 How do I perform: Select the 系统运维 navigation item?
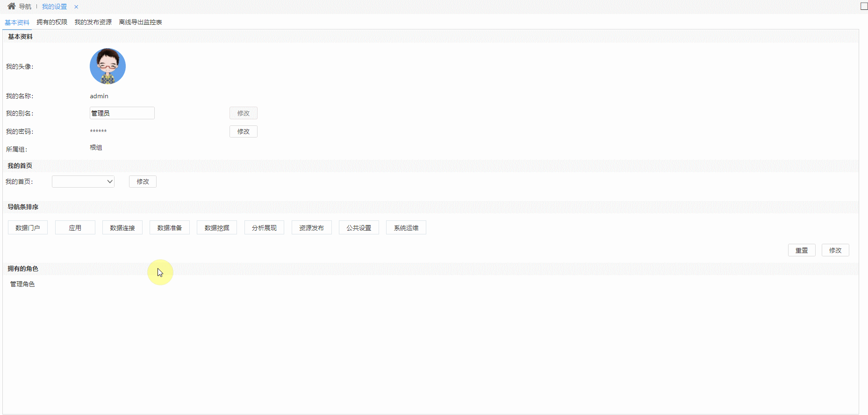pos(406,228)
